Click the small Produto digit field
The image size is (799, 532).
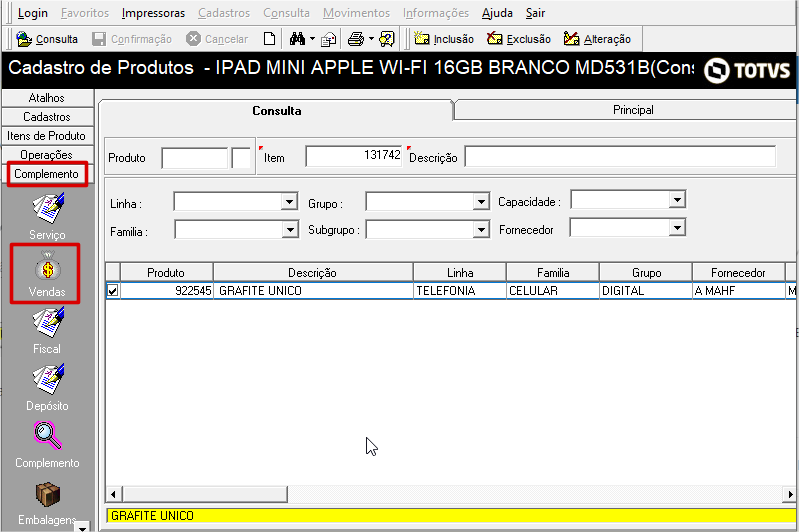point(241,158)
